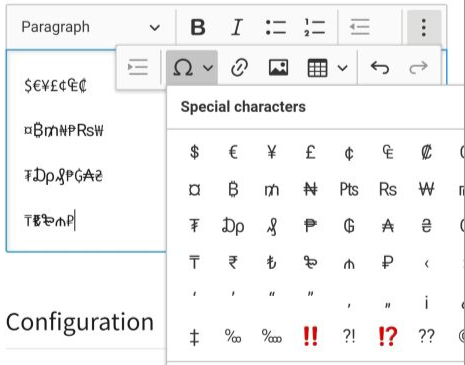Viewport: 465px width, 365px height.
Task: Insert the bitcoin sign character
Action: click(233, 190)
